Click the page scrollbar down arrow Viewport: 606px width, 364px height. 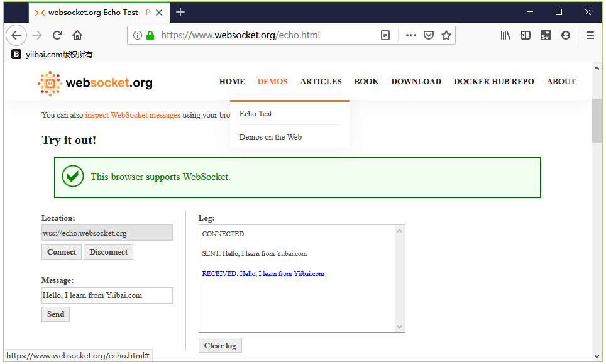597,356
